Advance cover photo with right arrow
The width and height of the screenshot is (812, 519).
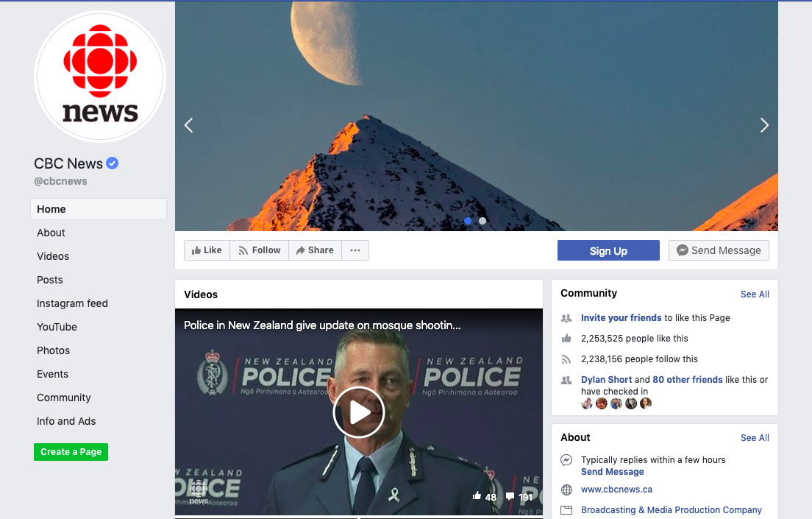pyautogui.click(x=764, y=125)
